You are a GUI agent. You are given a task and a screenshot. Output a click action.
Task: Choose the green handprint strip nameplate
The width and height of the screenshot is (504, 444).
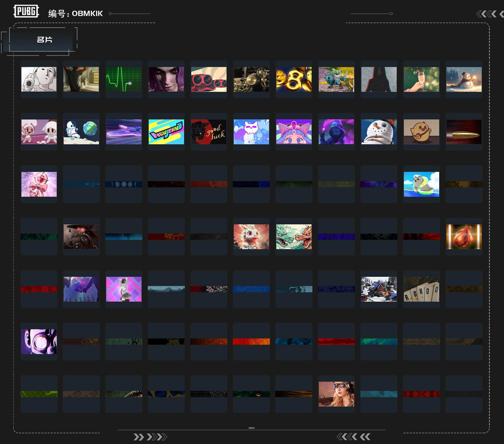coord(124,341)
